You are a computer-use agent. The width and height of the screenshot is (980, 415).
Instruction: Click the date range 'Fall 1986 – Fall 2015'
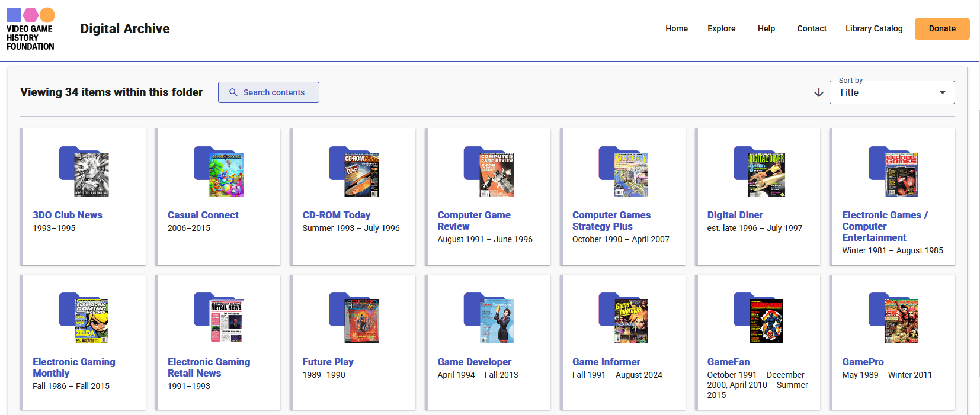point(71,386)
